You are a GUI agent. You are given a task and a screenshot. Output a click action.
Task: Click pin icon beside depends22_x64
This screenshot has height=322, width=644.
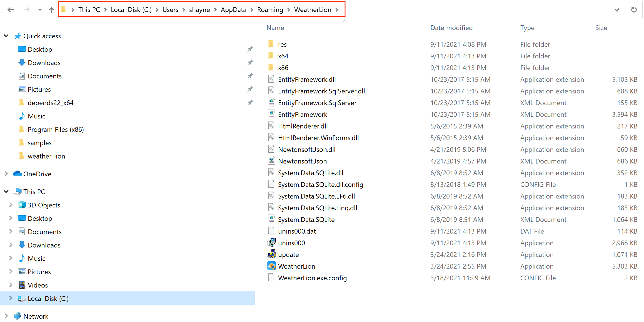pyautogui.click(x=250, y=103)
